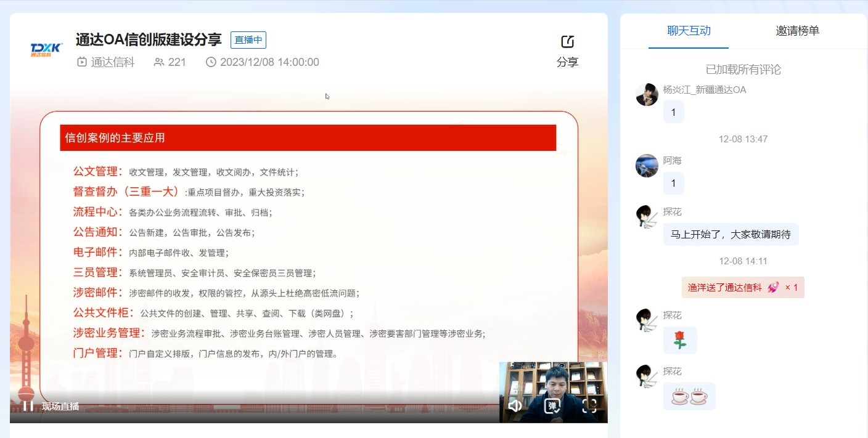Screen dimensions: 868x438
Task: Click slide heading 信创案例的主要应用
Action: (x=115, y=138)
